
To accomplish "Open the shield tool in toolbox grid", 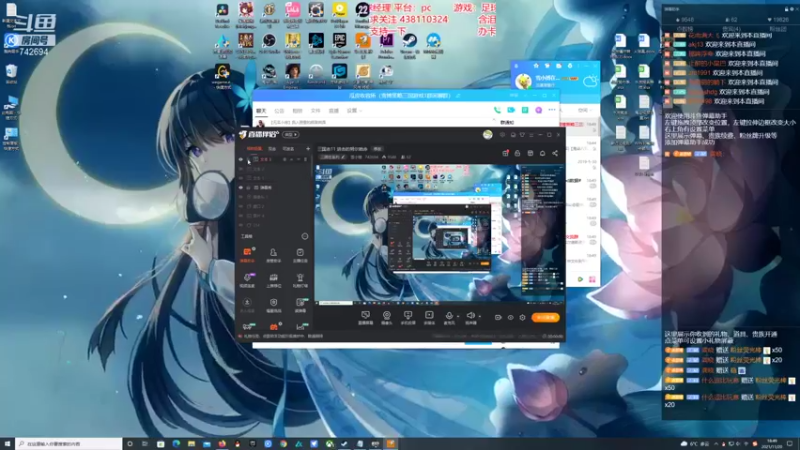I will (273, 303).
